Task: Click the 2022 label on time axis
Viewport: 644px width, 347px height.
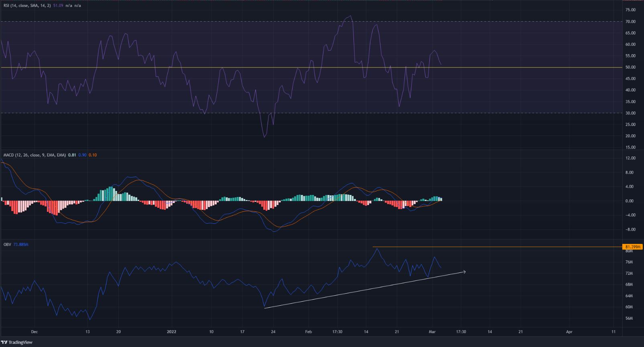Action: 171,332
